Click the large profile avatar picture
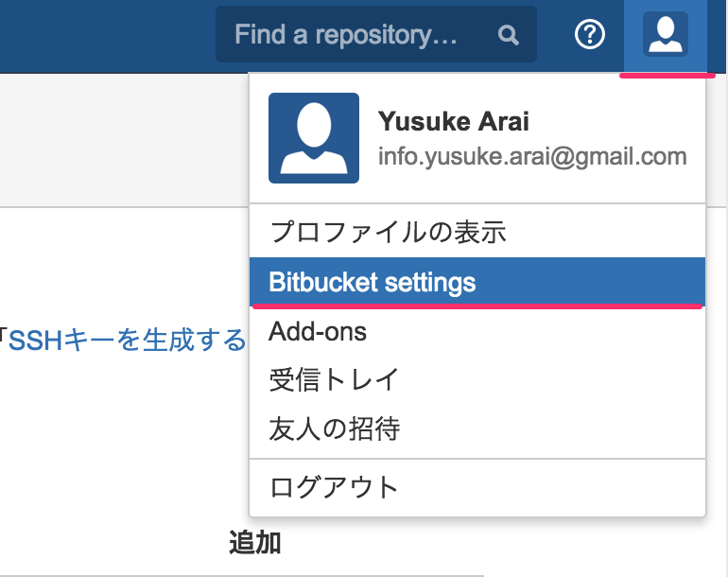728x577 pixels. (314, 138)
